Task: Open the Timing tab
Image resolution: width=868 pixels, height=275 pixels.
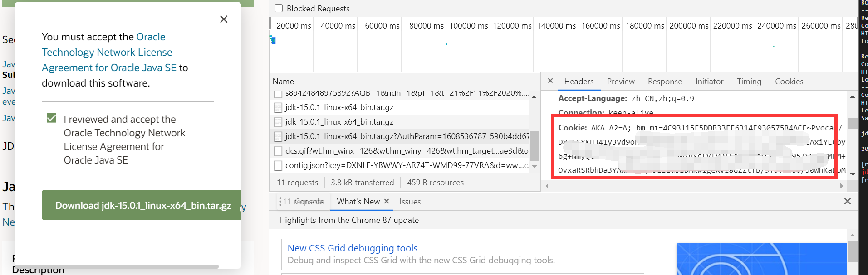Action: tap(749, 82)
